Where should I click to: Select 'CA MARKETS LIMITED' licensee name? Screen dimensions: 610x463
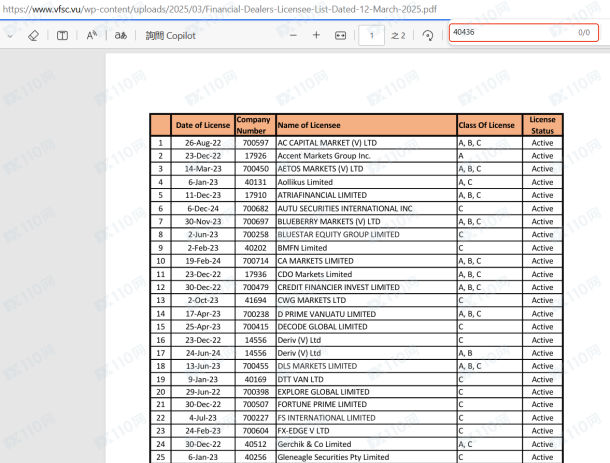(316, 261)
